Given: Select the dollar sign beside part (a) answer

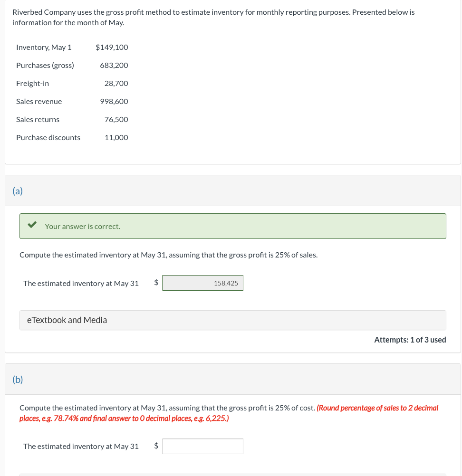Looking at the screenshot, I should pos(156,283).
